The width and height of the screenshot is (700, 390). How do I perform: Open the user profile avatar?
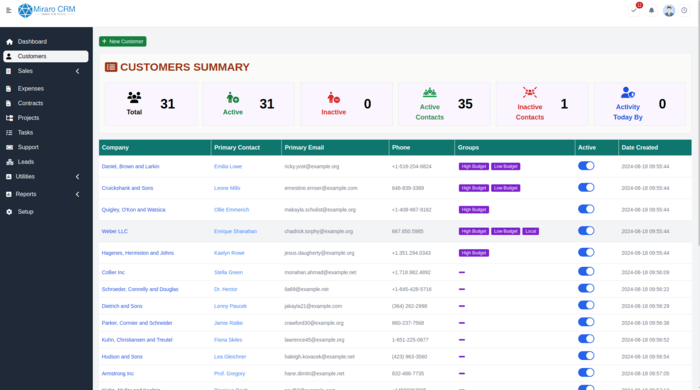point(669,10)
